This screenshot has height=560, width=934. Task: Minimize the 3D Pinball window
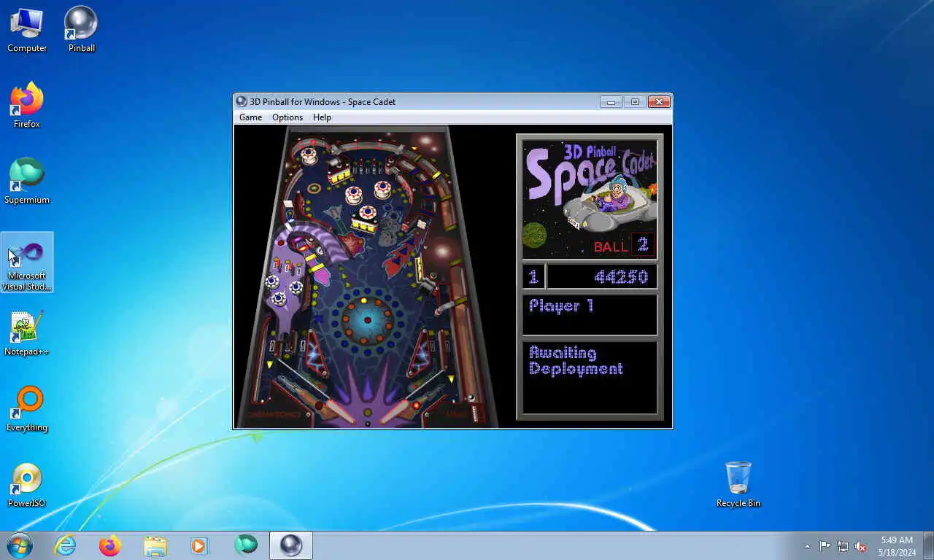tap(611, 102)
